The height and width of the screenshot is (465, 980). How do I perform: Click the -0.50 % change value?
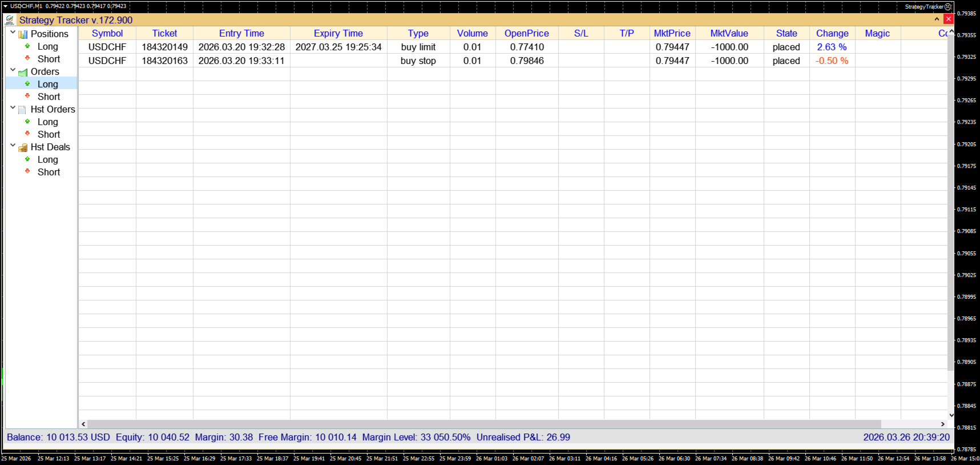point(832,61)
